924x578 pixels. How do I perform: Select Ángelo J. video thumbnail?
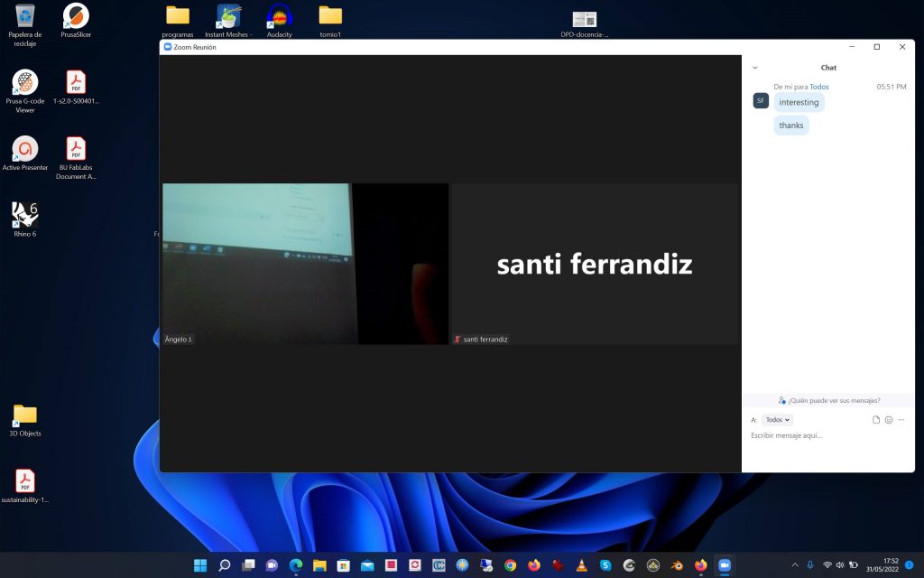coord(305,264)
